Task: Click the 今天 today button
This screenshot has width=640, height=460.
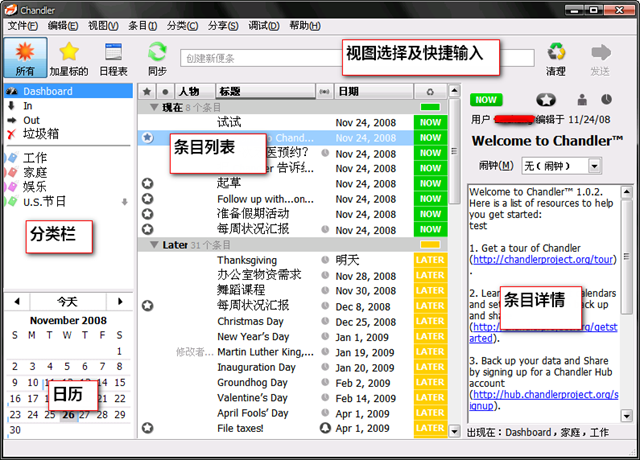Action: (x=67, y=302)
